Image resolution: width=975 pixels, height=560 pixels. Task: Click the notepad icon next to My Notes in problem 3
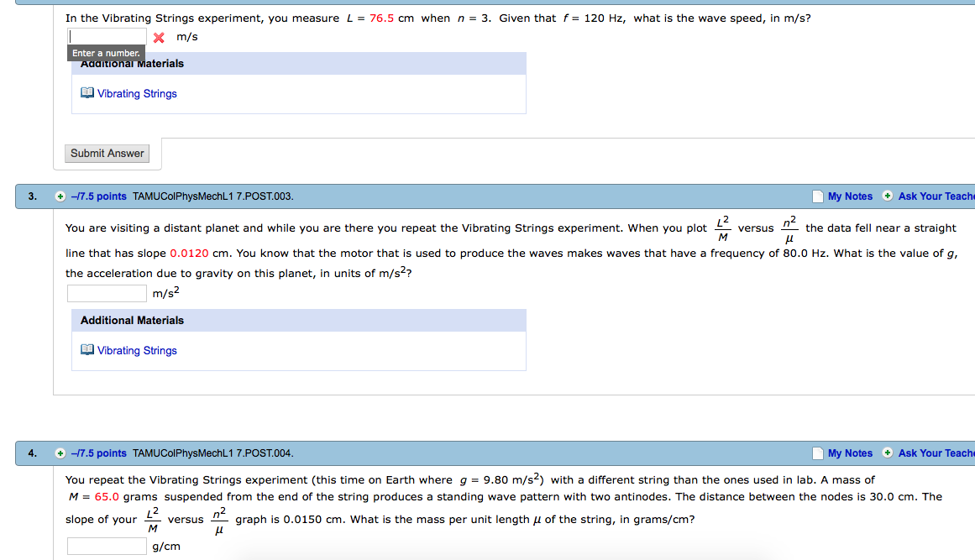817,196
